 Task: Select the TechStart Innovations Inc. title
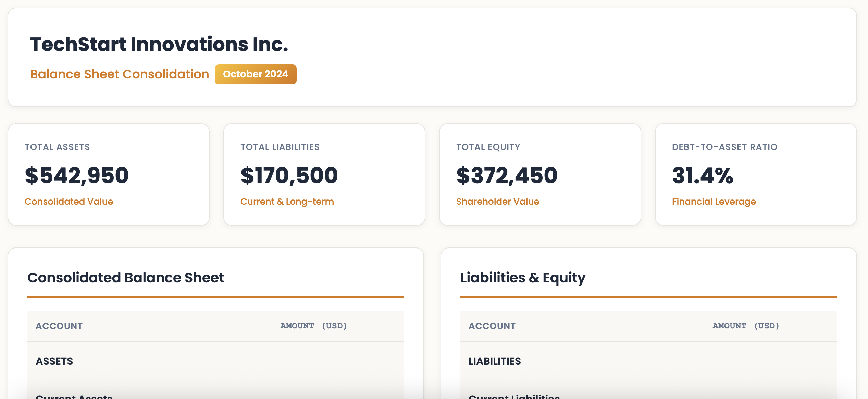point(159,45)
